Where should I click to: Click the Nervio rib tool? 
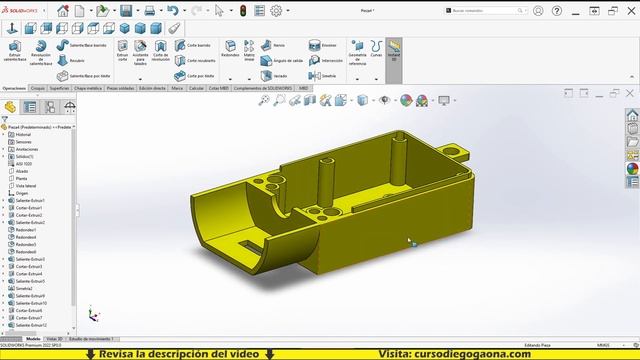273,45
